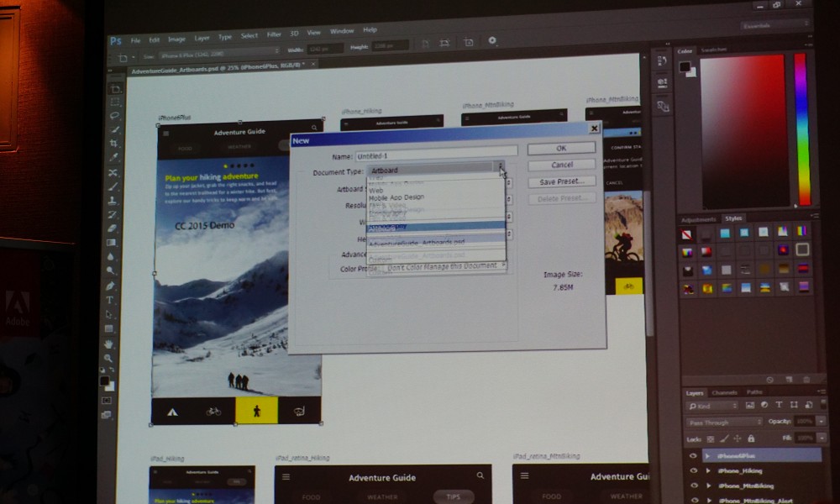
Task: Click the Pen tool
Action: [x=110, y=286]
